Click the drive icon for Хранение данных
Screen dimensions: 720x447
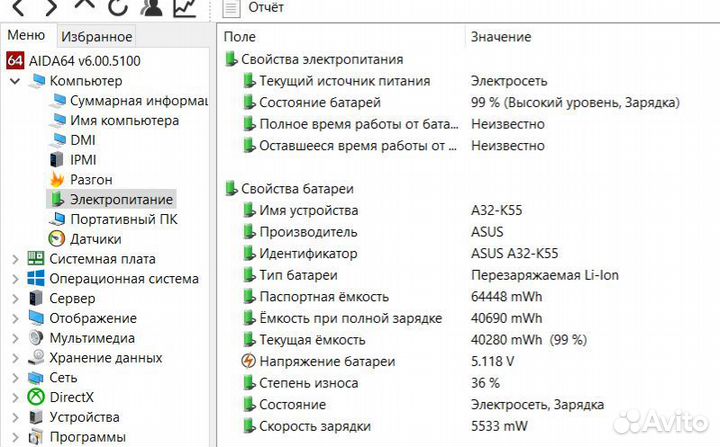36,357
